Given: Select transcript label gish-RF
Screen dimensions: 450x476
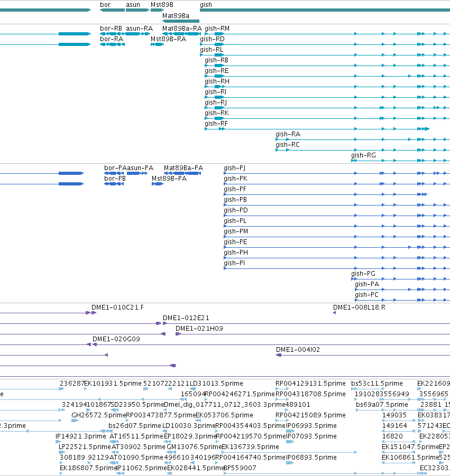Looking at the screenshot, I should [x=216, y=124].
